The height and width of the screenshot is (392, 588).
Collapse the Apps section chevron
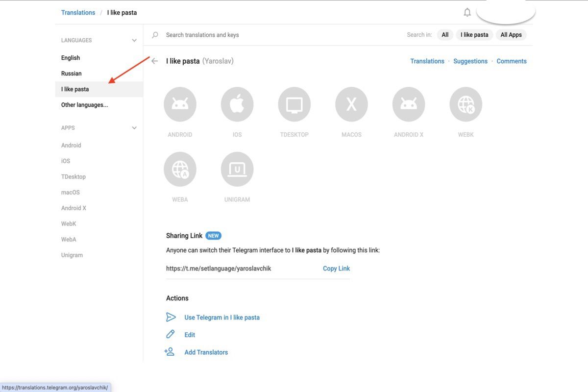pyautogui.click(x=134, y=128)
